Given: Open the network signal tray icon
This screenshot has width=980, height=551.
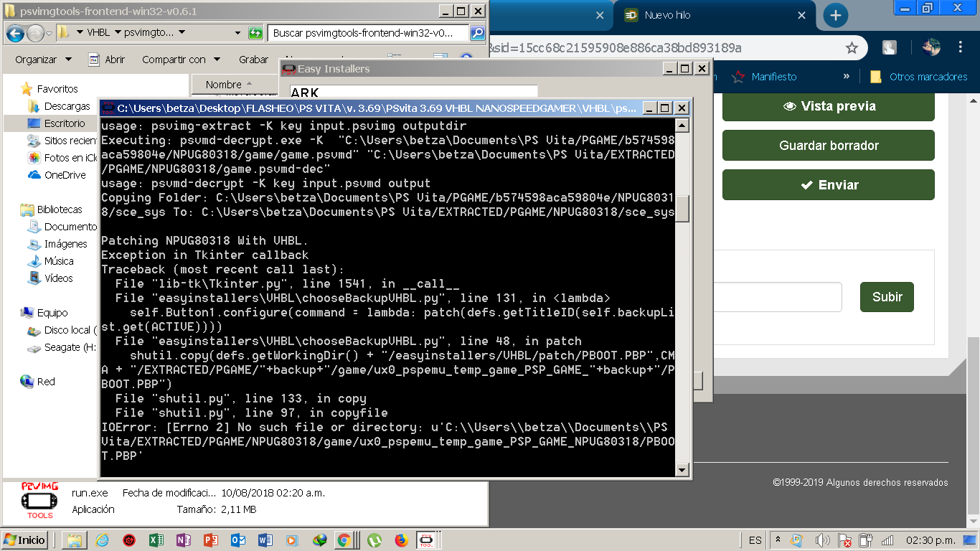Looking at the screenshot, I should click(887, 540).
